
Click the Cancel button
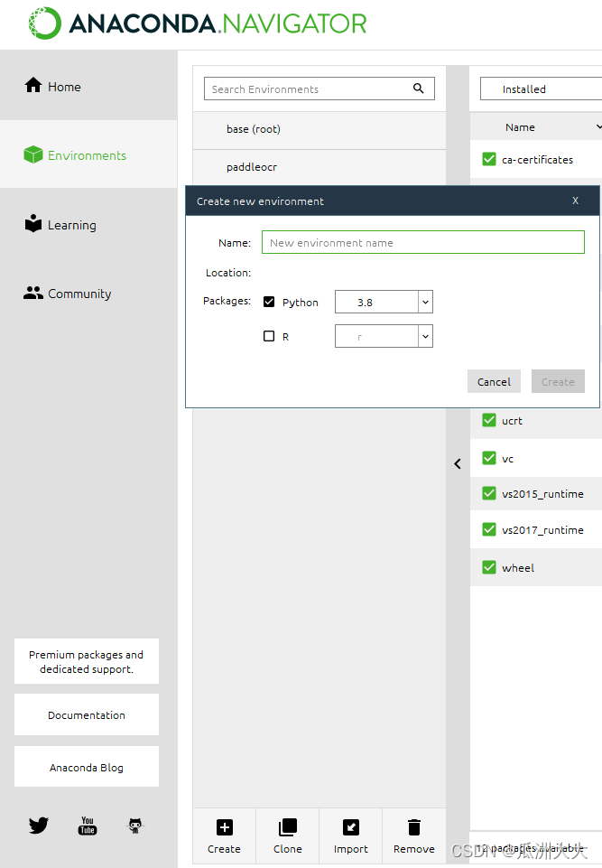[494, 381]
